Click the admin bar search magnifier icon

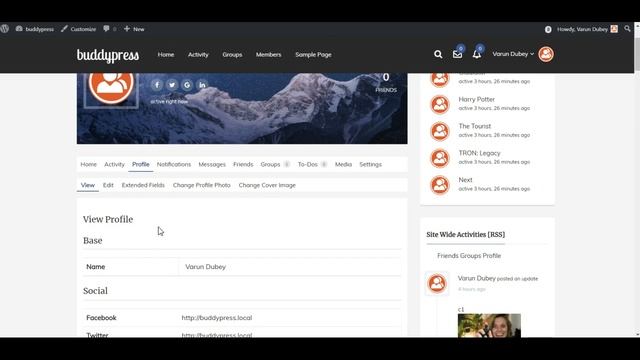click(627, 29)
